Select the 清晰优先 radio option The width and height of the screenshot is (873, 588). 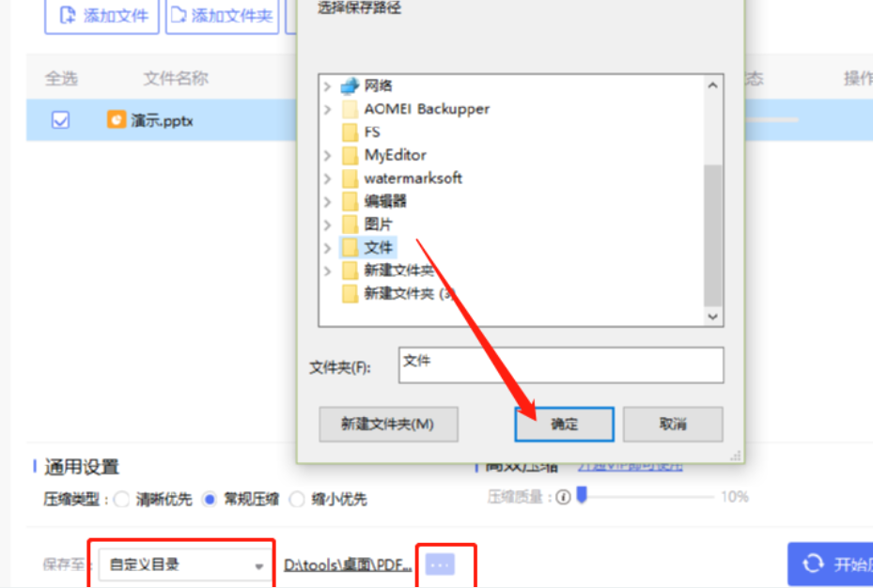coord(121,499)
